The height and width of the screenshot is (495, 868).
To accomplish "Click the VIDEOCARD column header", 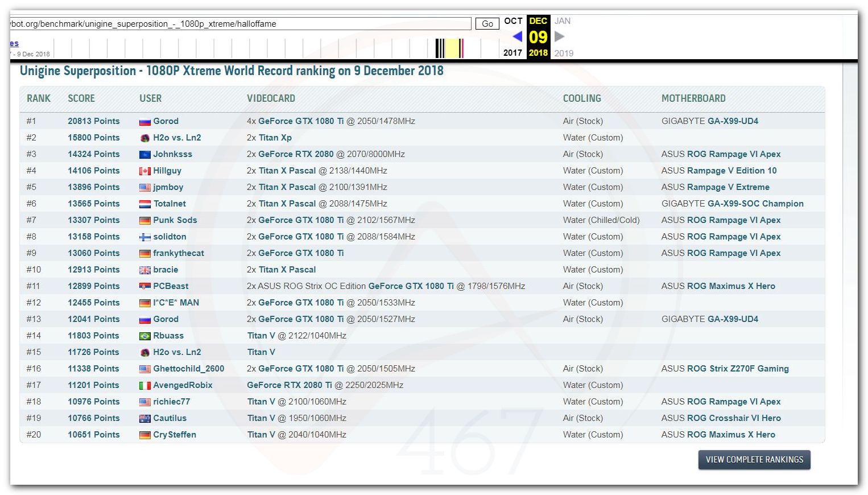I will [x=271, y=98].
